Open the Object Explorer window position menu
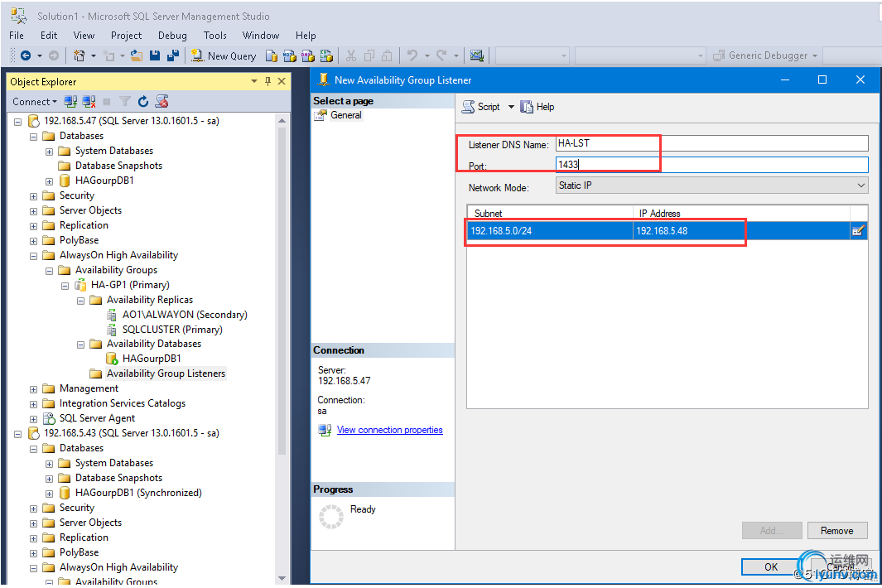This screenshot has width=882, height=588. 254,82
